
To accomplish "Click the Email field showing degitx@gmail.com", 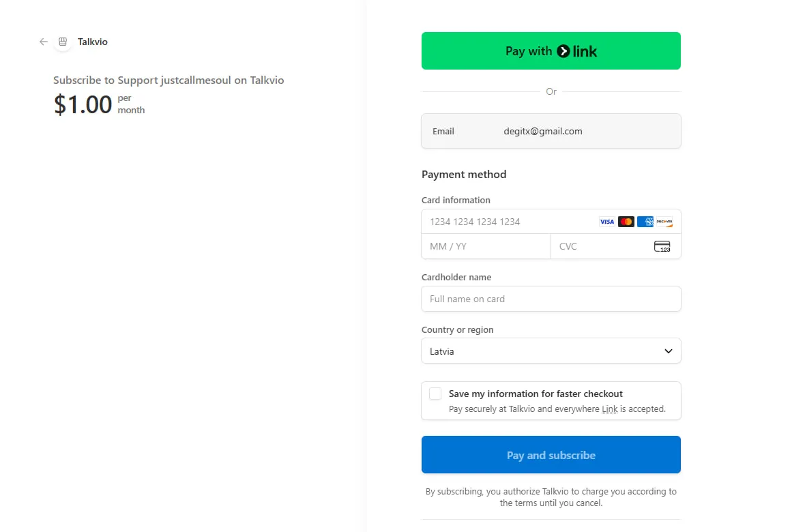I will pyautogui.click(x=551, y=132).
